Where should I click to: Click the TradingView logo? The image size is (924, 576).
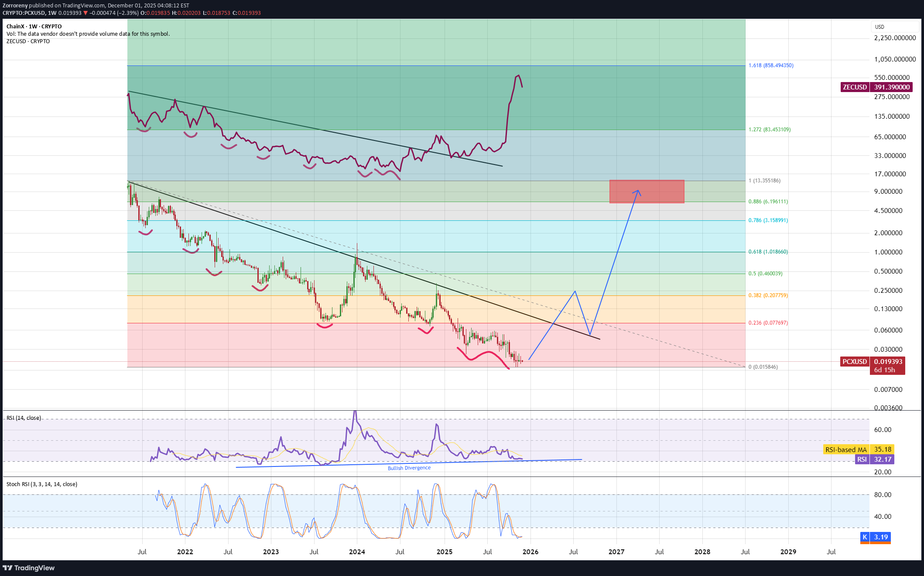[29, 568]
